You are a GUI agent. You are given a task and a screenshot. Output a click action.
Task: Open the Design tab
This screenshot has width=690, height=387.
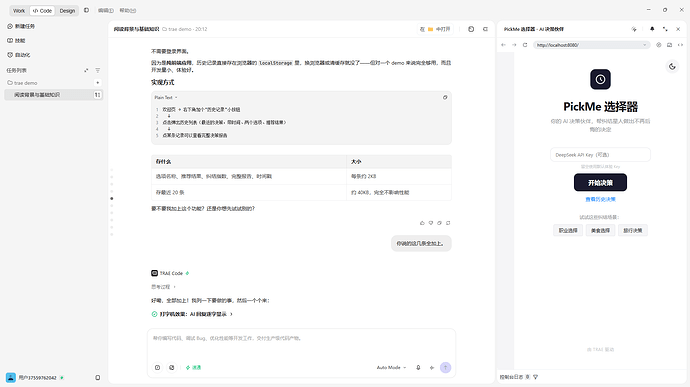point(67,11)
